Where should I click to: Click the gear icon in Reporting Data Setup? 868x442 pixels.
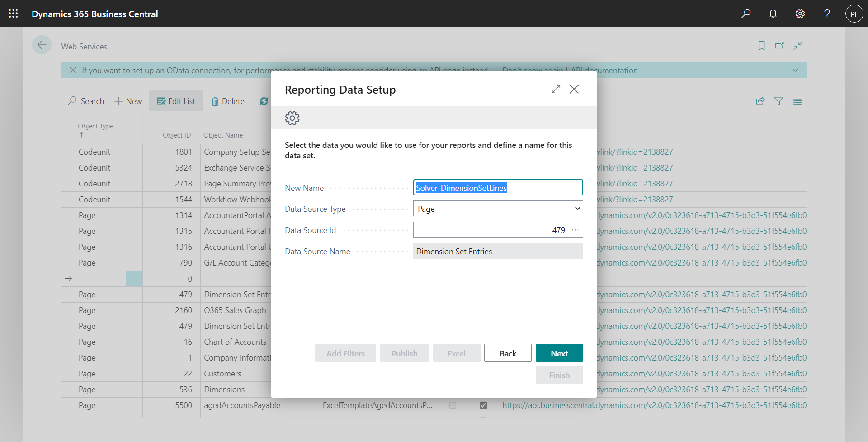click(292, 118)
